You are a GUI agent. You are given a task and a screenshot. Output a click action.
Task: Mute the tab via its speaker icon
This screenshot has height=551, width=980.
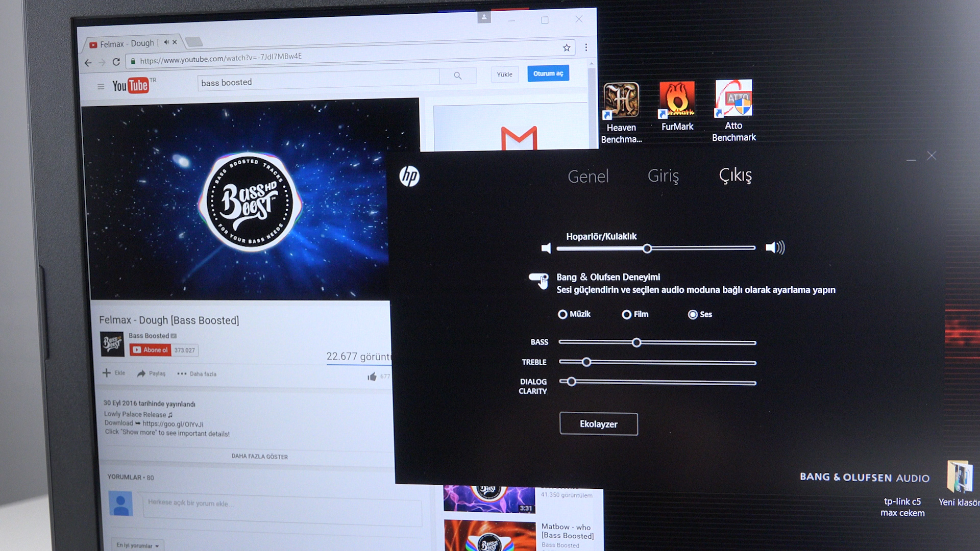pos(166,42)
